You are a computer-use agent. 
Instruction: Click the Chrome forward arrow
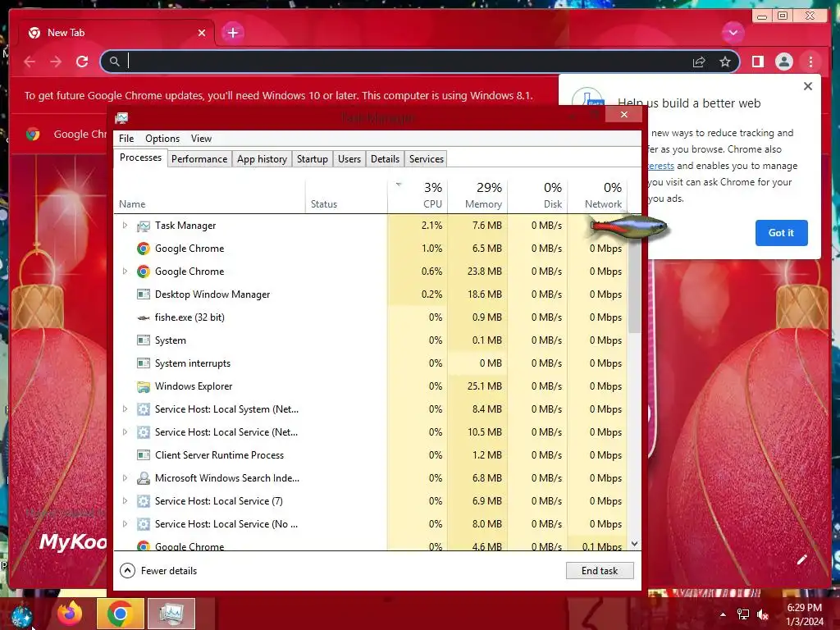(56, 62)
